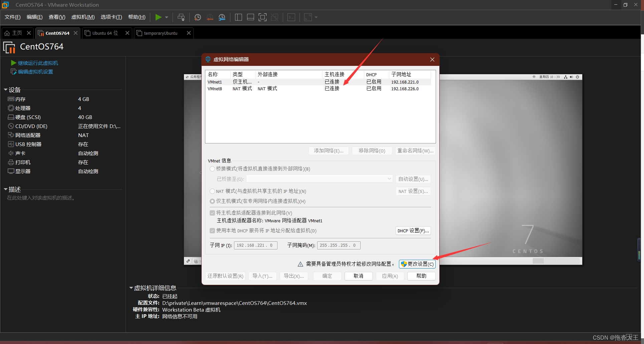Open the stretch display dropdown arrow

point(316,17)
